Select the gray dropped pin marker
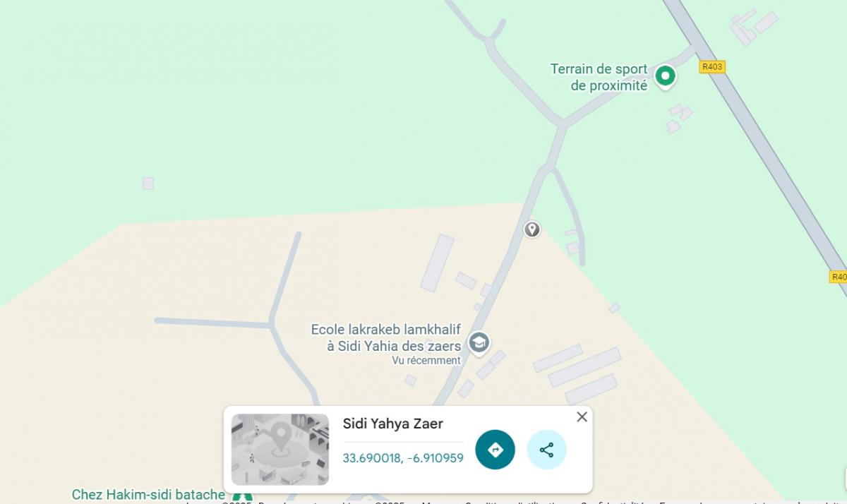This screenshot has height=504, width=847. pyautogui.click(x=531, y=229)
